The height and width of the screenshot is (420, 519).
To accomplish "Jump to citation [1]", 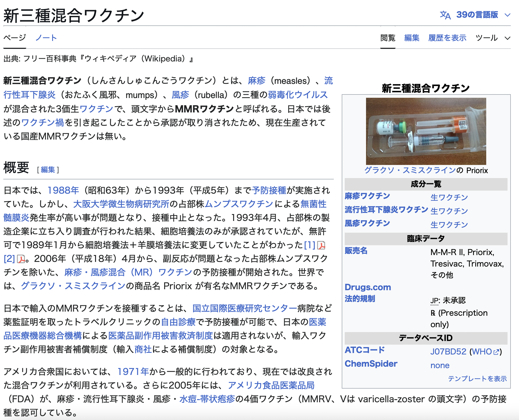I will [x=310, y=245].
